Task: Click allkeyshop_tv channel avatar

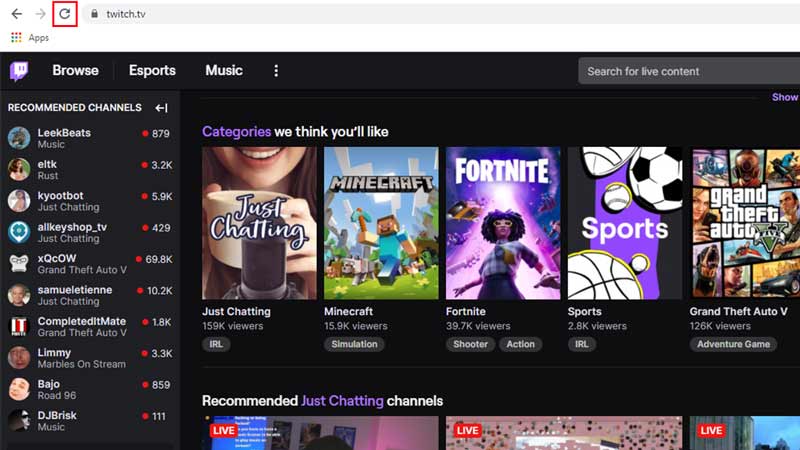Action: (x=19, y=232)
